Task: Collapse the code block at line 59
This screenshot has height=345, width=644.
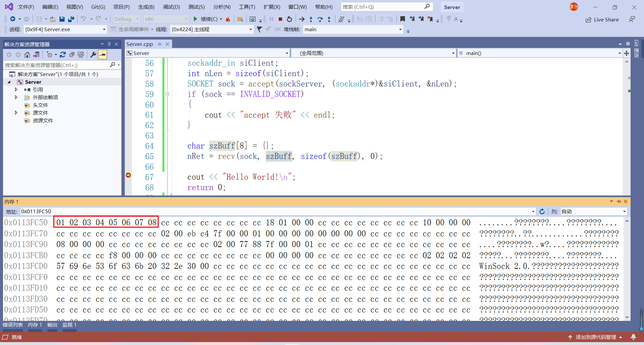Action: point(167,94)
